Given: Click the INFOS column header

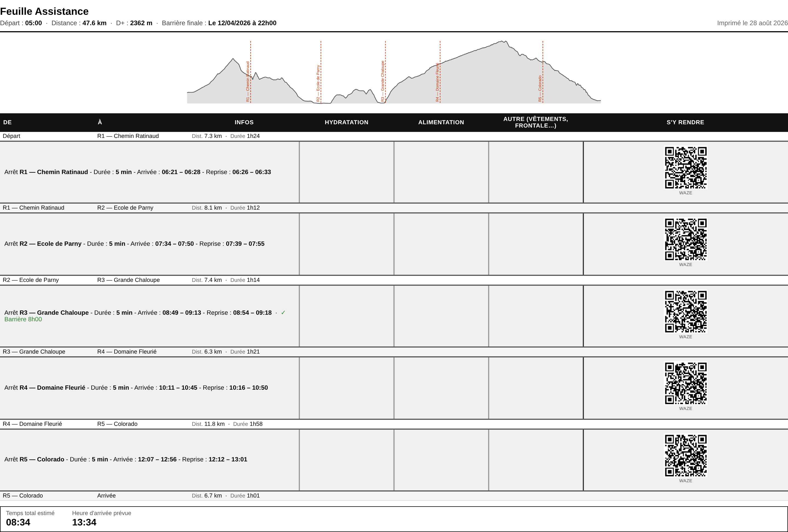Looking at the screenshot, I should [x=244, y=122].
